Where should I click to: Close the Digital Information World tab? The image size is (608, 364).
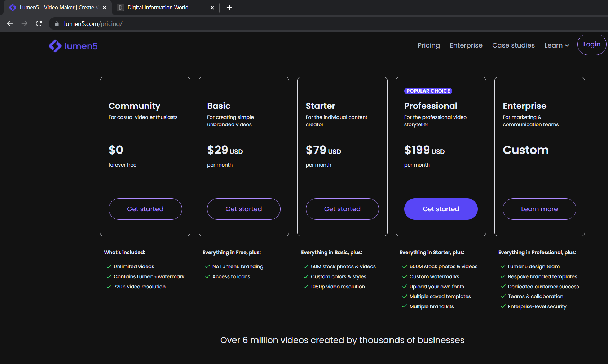point(212,8)
